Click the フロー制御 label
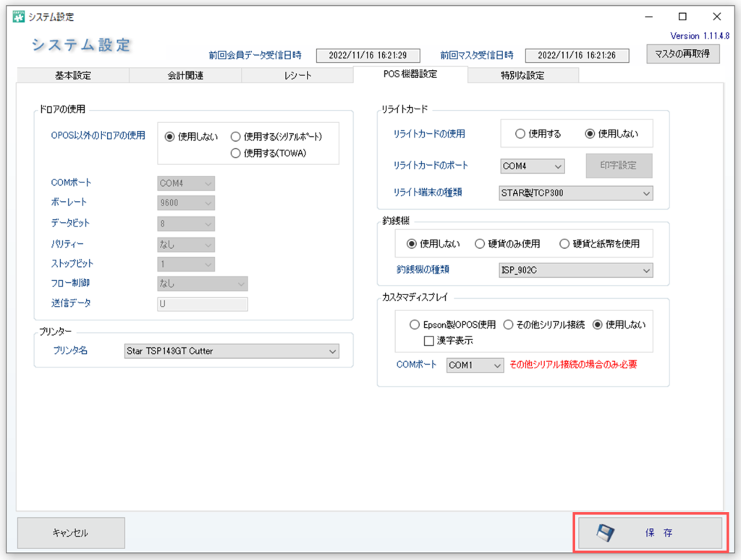Image resolution: width=741 pixels, height=560 pixels. coord(70,283)
